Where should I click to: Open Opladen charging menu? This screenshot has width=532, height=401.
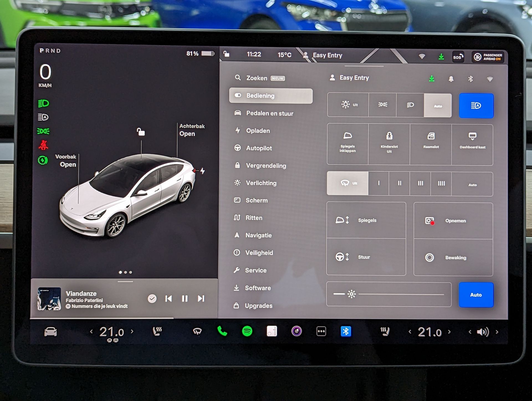coord(252,131)
